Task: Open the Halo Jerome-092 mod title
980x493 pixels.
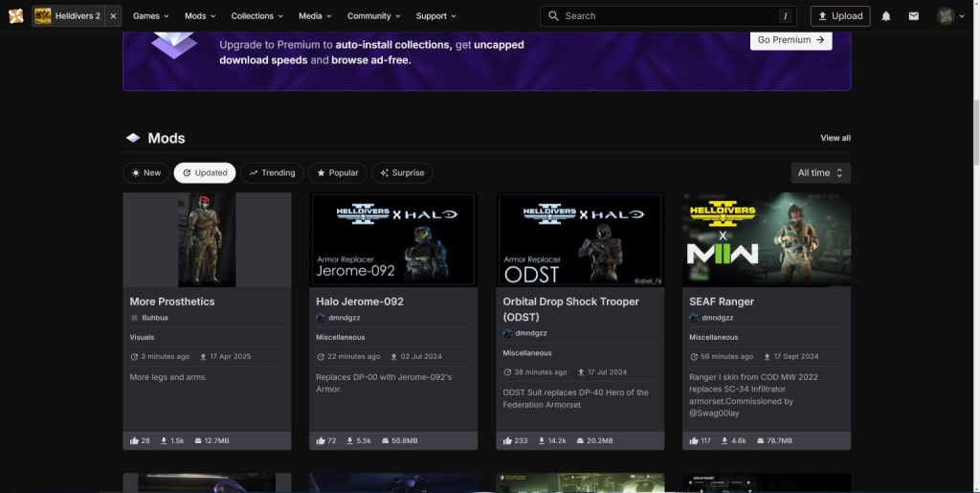Action: pos(360,302)
